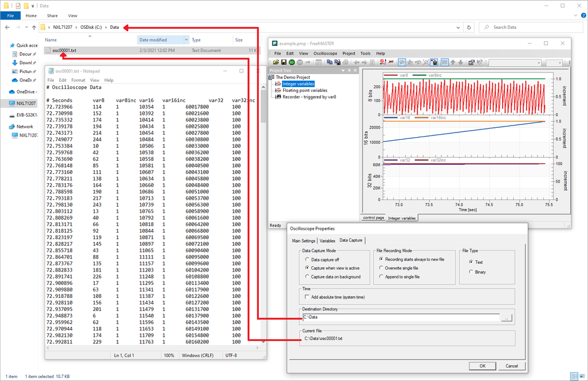This screenshot has width=588, height=381.
Task: Click the highlighted zoom-chart icon in FreeMASTER toolbar
Action: pyautogui.click(x=401, y=62)
